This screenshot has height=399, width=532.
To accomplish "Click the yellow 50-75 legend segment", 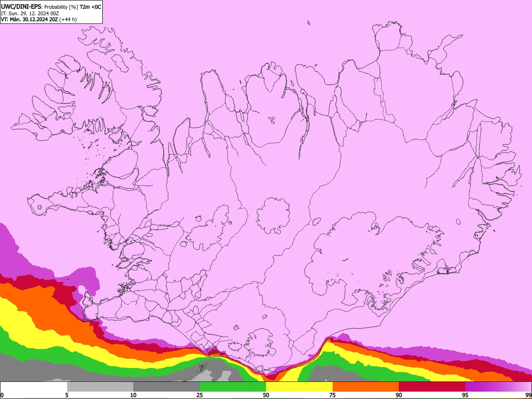I will 299,387.
